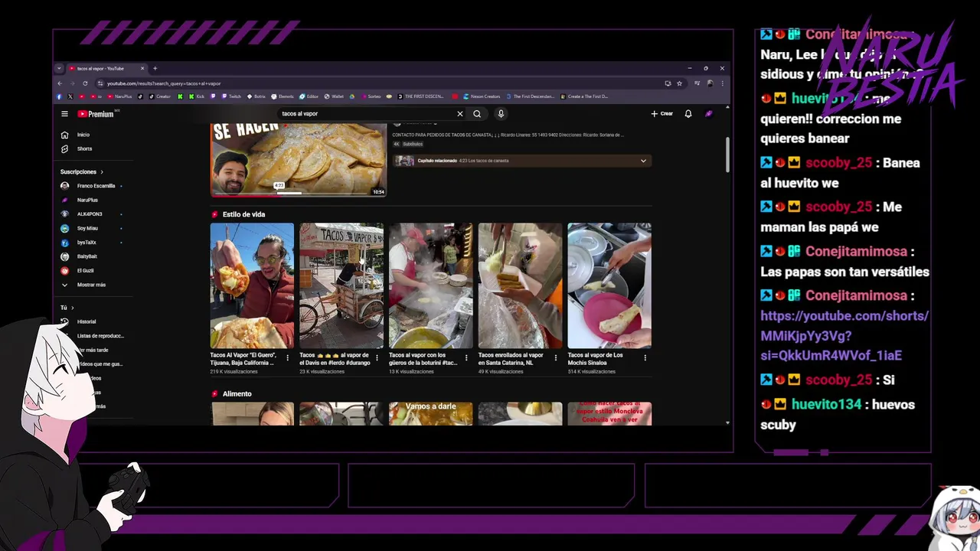This screenshot has width=980, height=551.
Task: Open the Wallet bookmark
Action: (334, 96)
